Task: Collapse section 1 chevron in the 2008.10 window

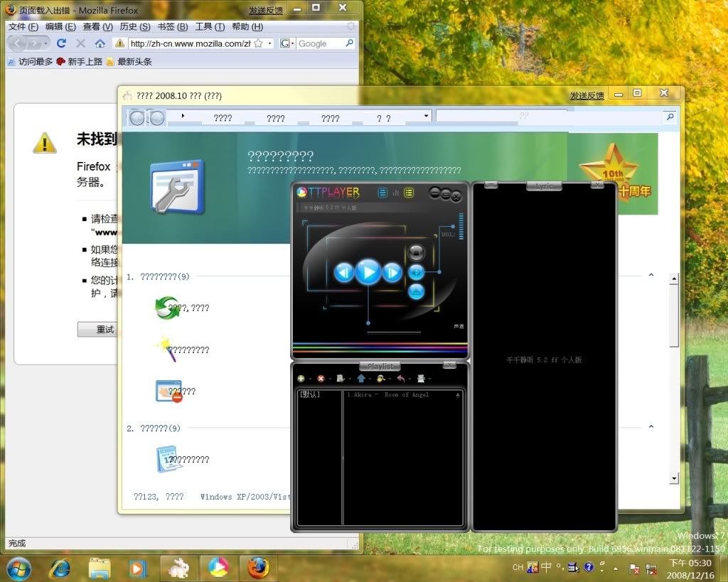Action: click(x=651, y=275)
